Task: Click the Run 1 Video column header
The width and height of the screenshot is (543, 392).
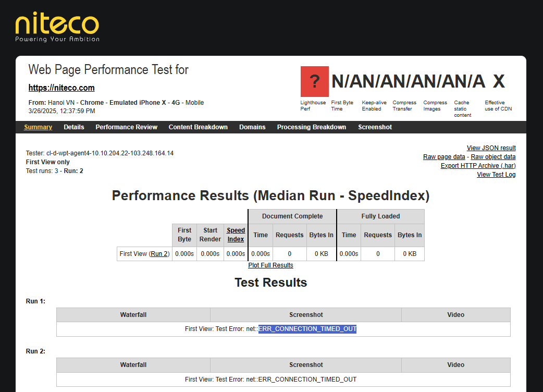Action: tap(456, 315)
